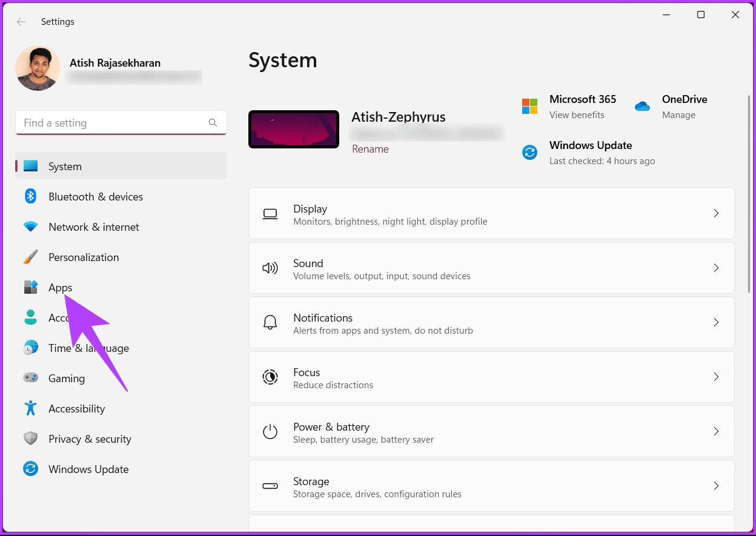Viewport: 756px width, 536px height.
Task: Click the Display monitor icon
Action: pyautogui.click(x=270, y=213)
